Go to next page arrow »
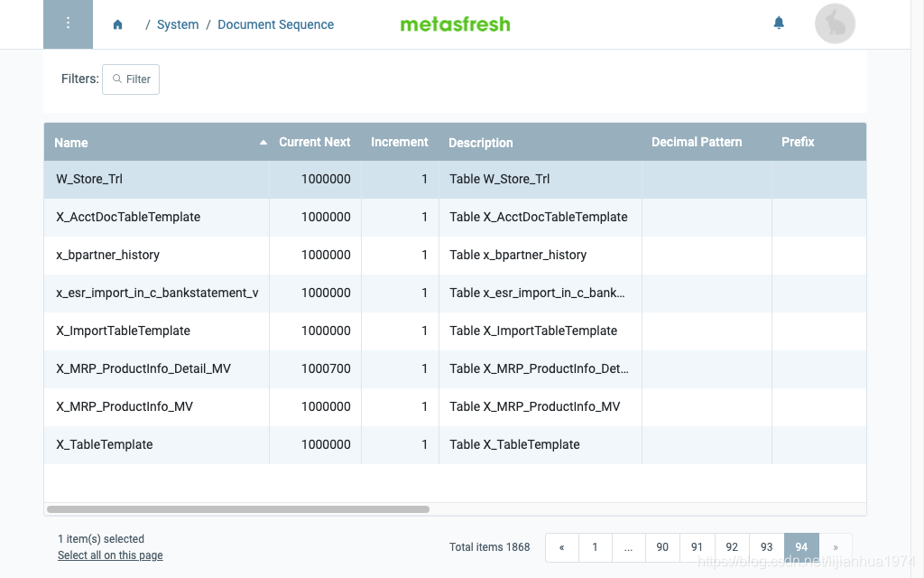This screenshot has width=924, height=578. pyautogui.click(x=835, y=547)
